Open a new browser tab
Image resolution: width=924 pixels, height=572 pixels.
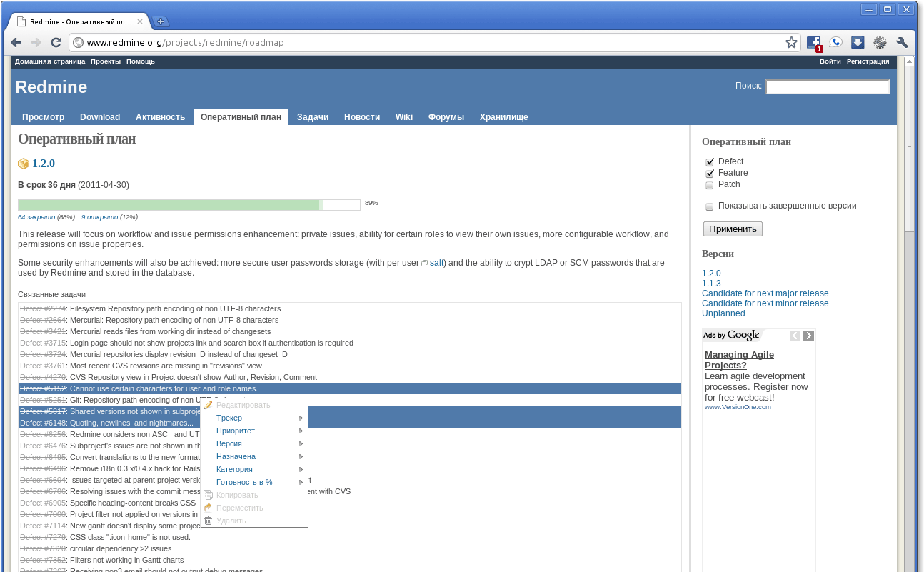pyautogui.click(x=161, y=21)
